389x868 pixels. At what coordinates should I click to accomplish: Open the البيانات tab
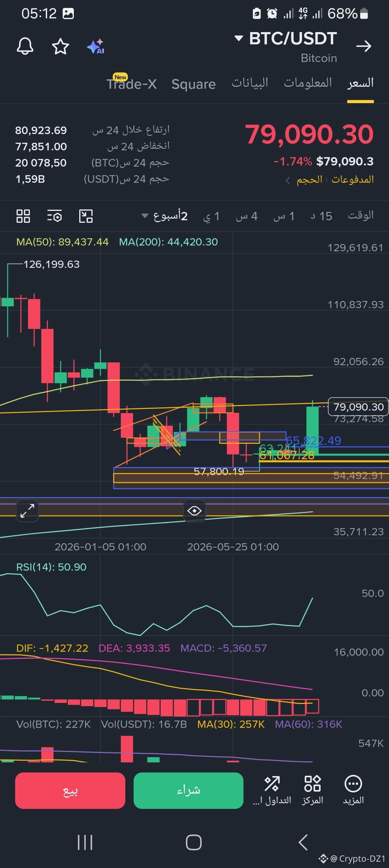(x=250, y=83)
